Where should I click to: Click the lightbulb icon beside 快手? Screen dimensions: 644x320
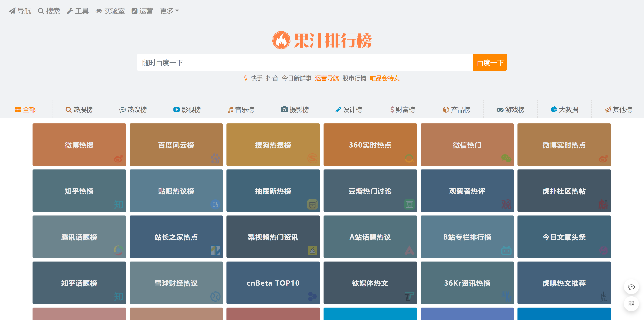pos(246,78)
